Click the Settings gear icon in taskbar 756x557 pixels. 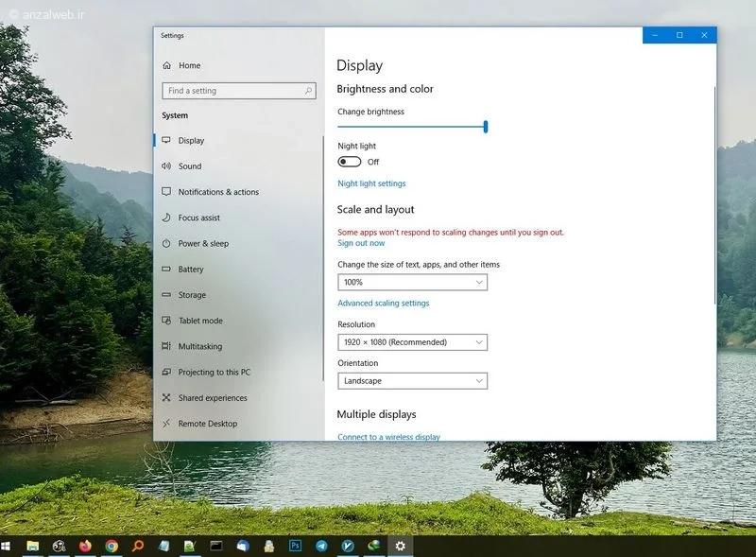pyautogui.click(x=400, y=546)
